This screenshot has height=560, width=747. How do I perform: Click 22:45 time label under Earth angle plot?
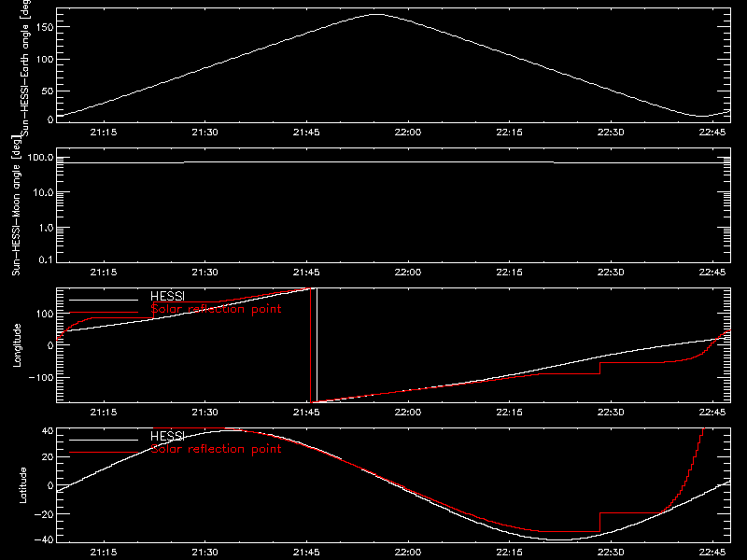(712, 133)
